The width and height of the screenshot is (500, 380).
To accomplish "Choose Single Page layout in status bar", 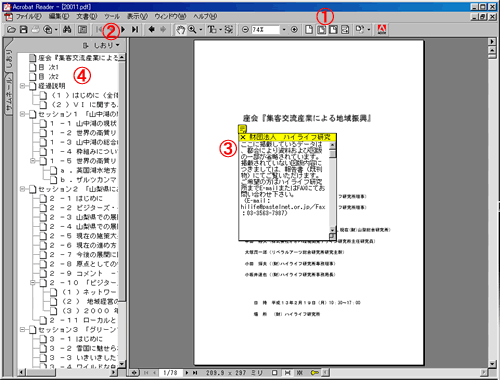I will tap(274, 373).
